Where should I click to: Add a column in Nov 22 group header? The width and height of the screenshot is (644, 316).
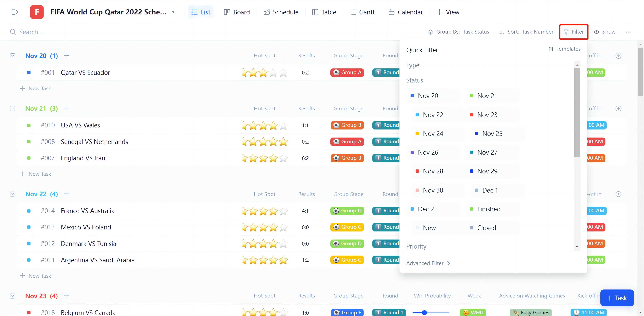click(x=618, y=194)
